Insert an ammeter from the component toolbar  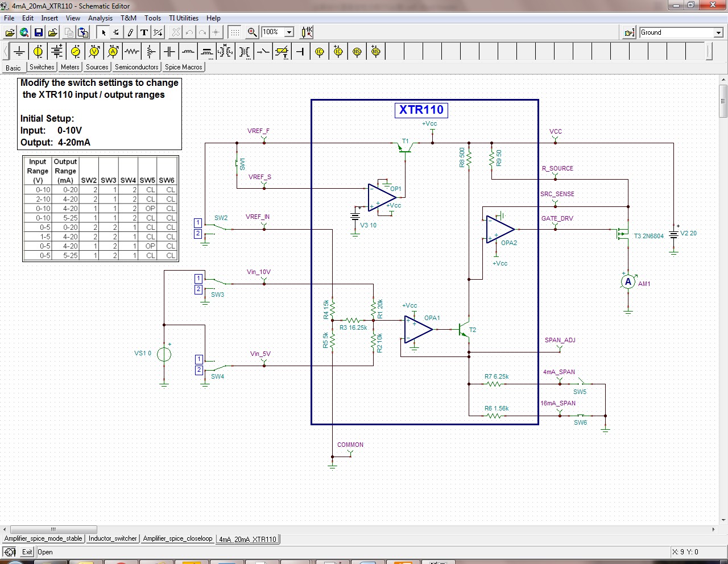coord(113,52)
